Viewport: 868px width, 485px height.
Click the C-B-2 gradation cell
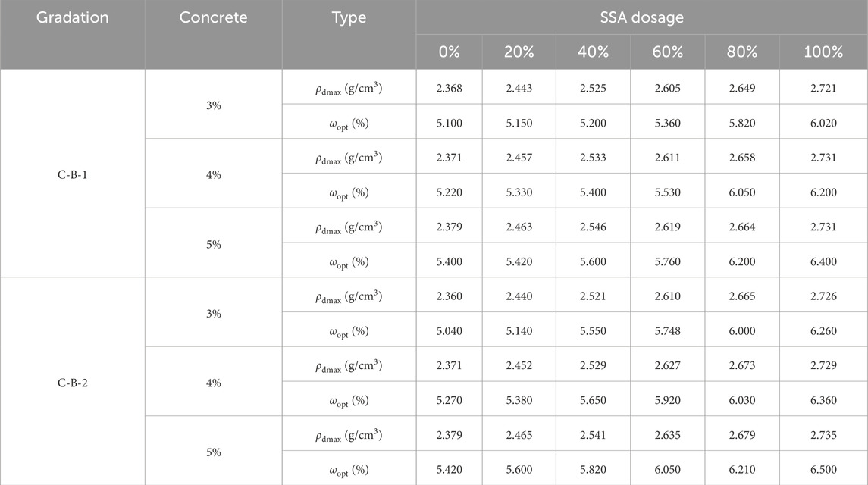tap(72, 383)
